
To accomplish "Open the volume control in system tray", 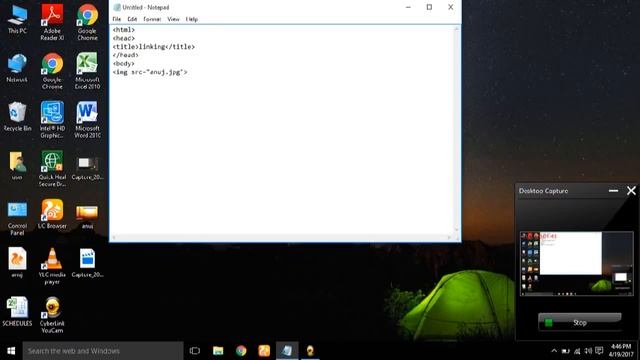I will (x=588, y=351).
